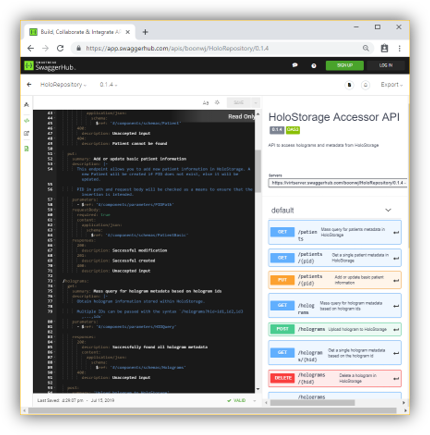Click the top icon in editor left sidebar
430x435 pixels.
point(27,105)
